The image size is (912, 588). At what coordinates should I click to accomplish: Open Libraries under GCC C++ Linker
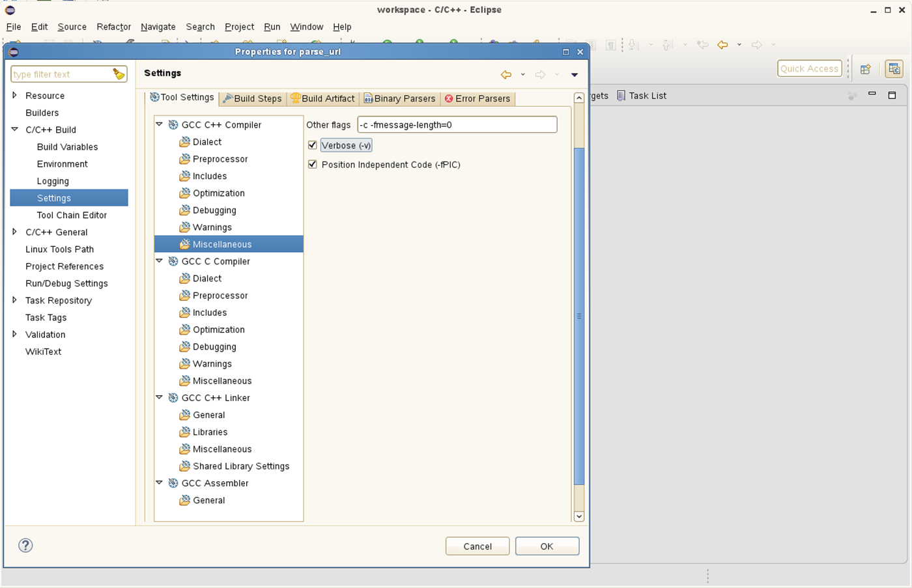210,432
